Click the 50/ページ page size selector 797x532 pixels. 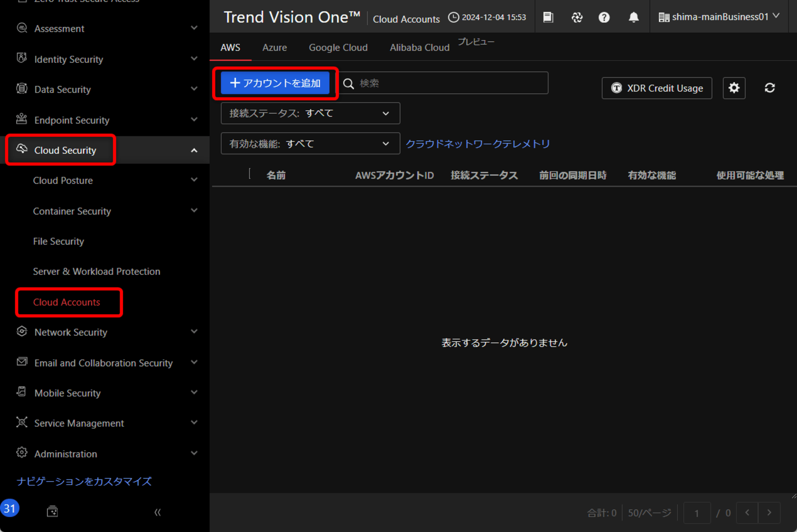[650, 513]
